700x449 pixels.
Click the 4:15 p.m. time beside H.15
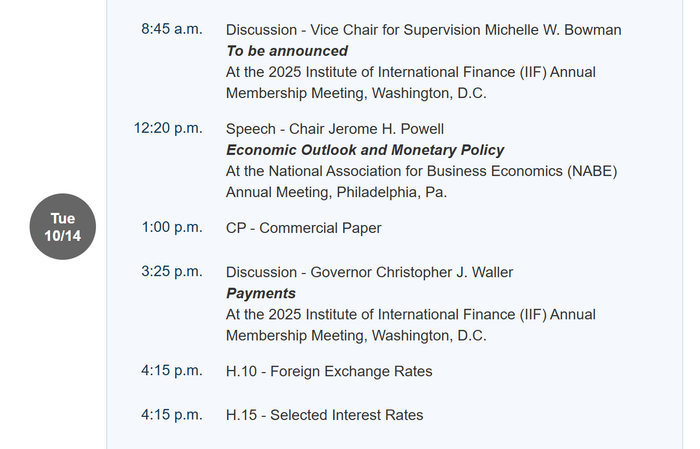point(171,414)
